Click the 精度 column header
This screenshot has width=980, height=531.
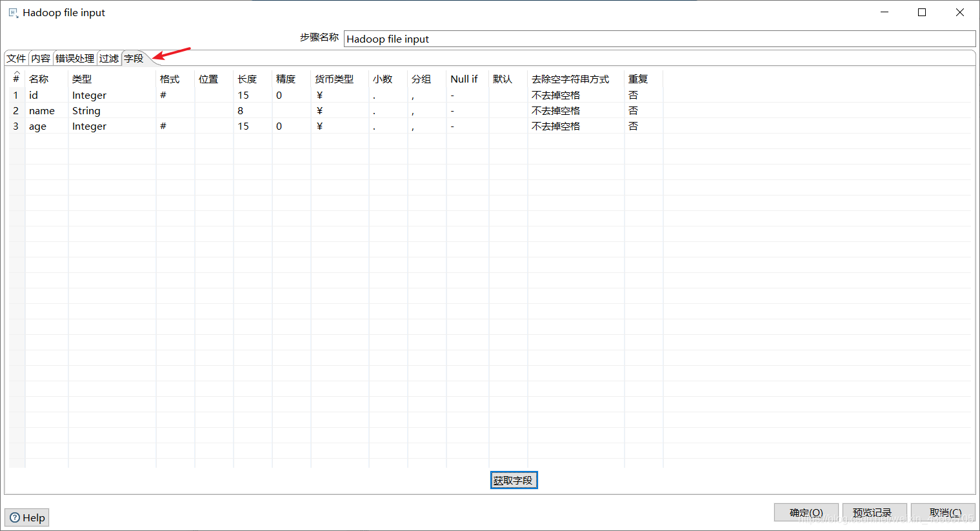pos(292,79)
